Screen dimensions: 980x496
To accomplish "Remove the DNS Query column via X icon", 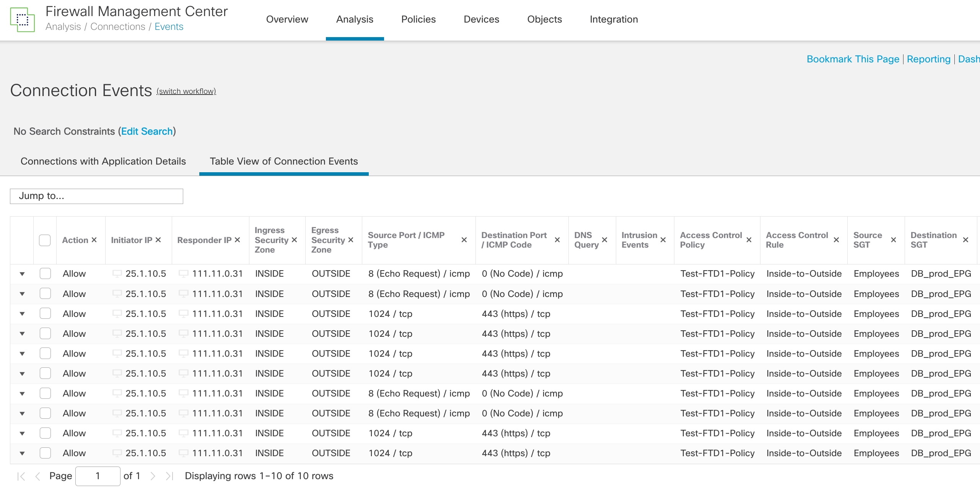I will (x=605, y=240).
